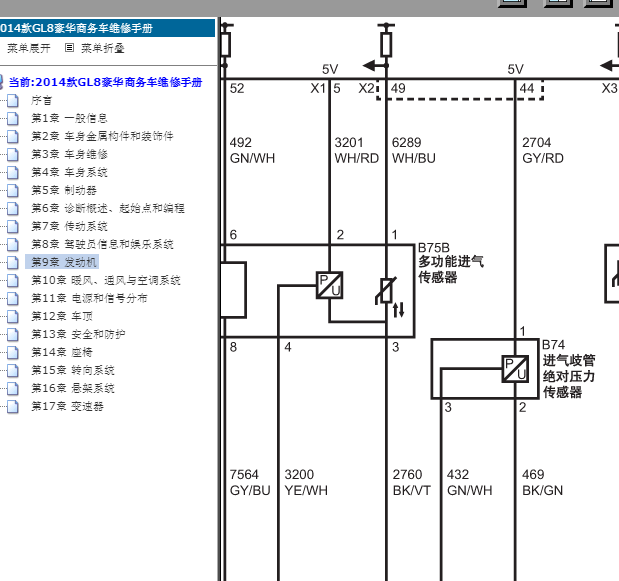This screenshot has width=619, height=581.
Task: Click connector pin 44 label
Action: 527,88
